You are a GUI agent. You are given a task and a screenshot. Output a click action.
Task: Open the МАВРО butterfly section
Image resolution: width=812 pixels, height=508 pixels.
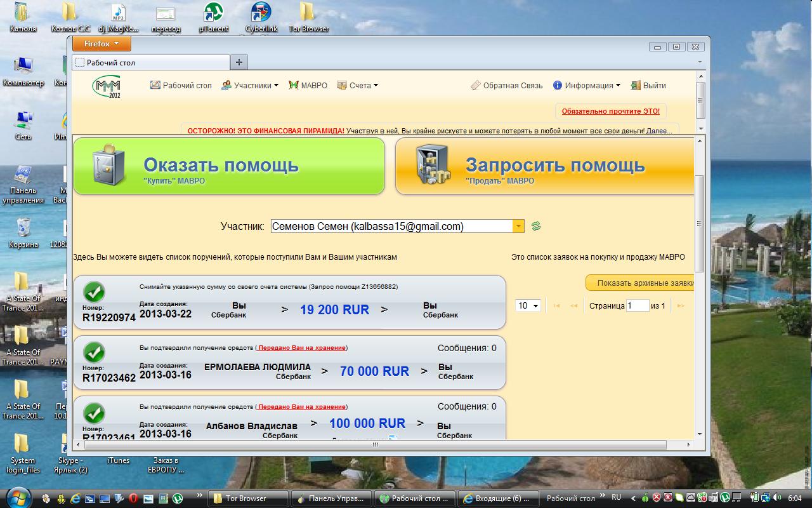(308, 85)
